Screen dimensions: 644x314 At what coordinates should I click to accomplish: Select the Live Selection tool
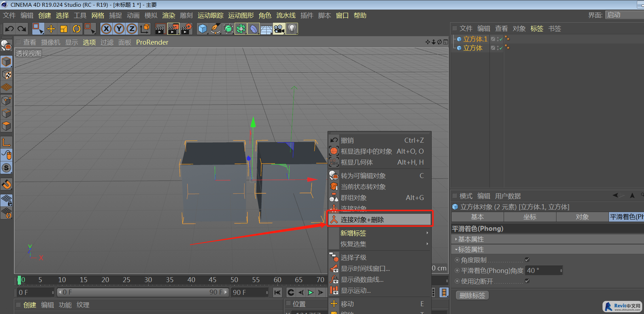click(x=38, y=29)
